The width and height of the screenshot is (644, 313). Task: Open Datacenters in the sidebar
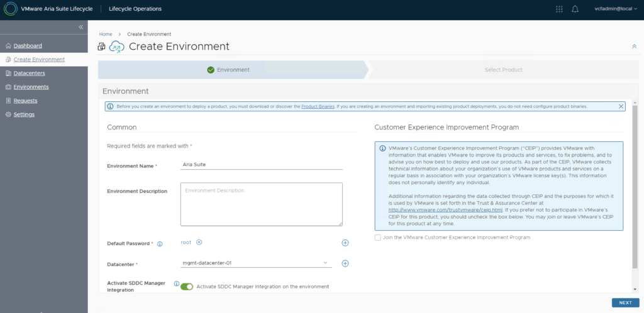pos(29,73)
